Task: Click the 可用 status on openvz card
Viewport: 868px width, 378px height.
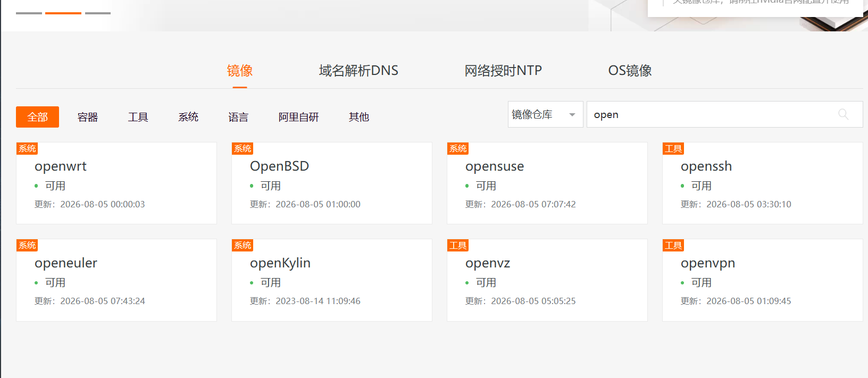Action: [x=486, y=283]
